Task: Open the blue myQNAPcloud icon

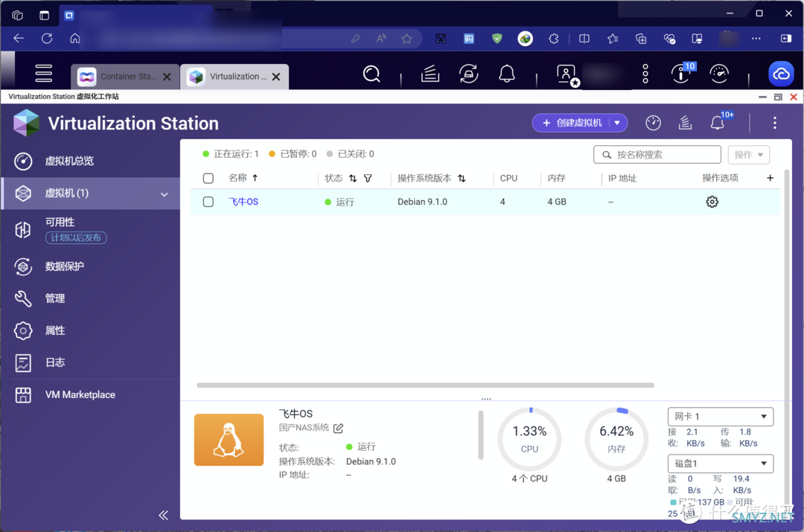Action: click(781, 74)
